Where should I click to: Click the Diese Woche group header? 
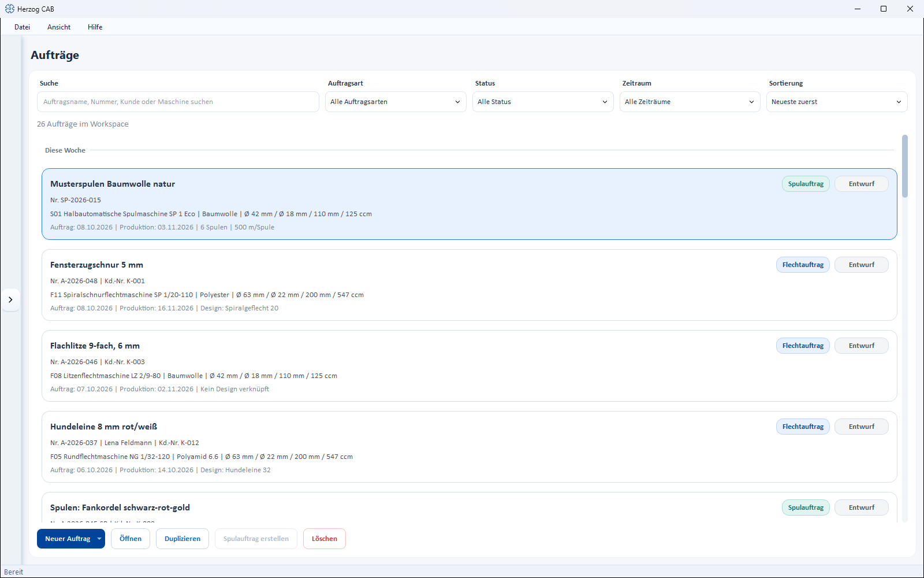(65, 150)
